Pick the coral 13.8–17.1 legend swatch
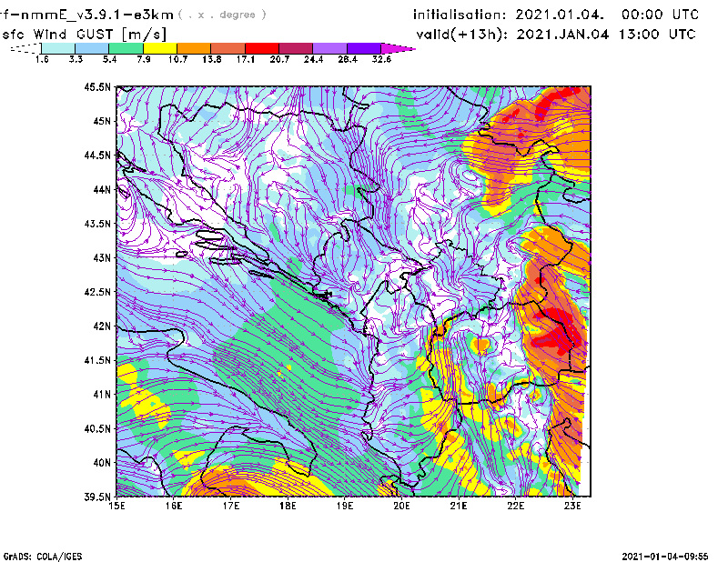This screenshot has width=728, height=562. 228,48
